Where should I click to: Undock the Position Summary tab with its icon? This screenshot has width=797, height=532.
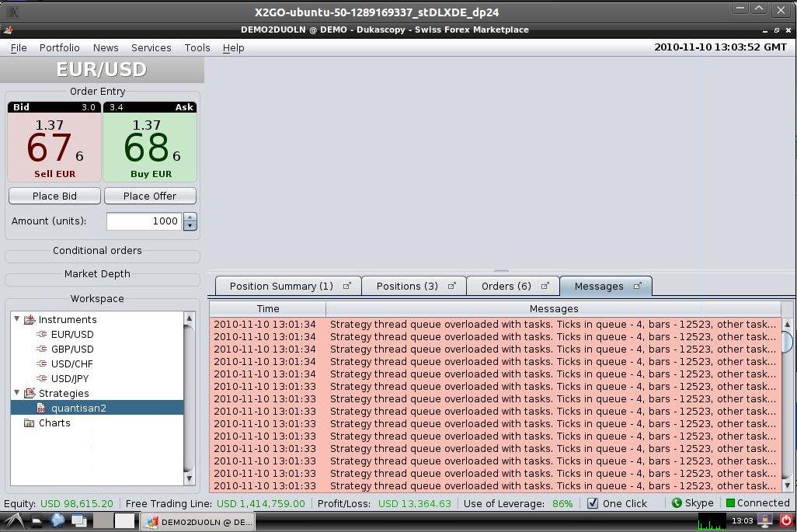click(346, 286)
